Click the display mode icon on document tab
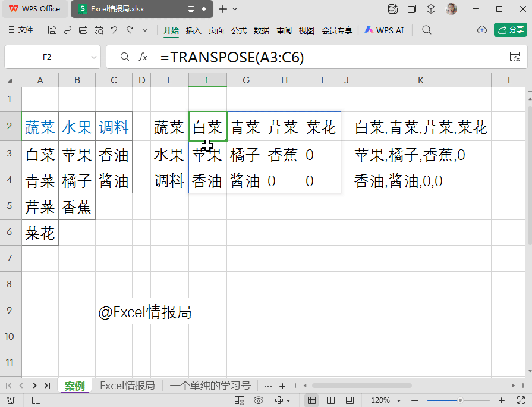 [191, 9]
